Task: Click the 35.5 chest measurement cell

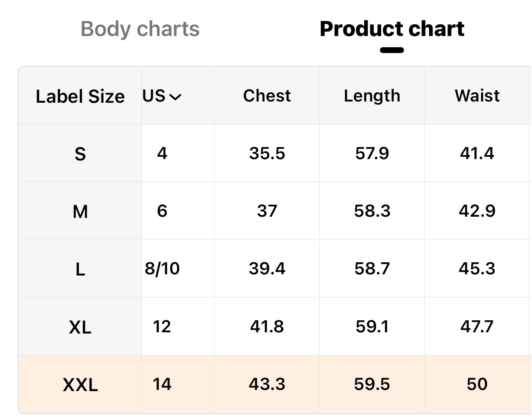Action: coord(267,153)
